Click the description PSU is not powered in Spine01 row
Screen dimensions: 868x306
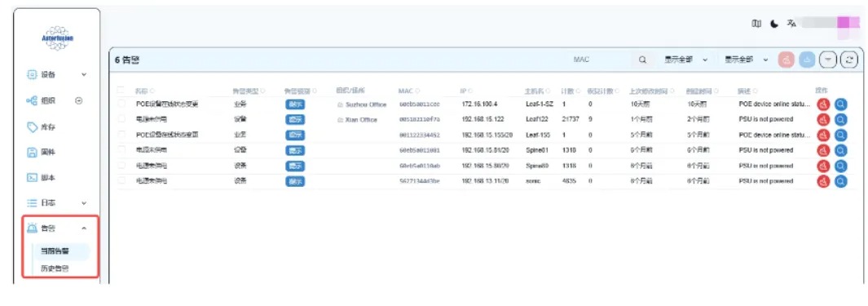tap(765, 150)
